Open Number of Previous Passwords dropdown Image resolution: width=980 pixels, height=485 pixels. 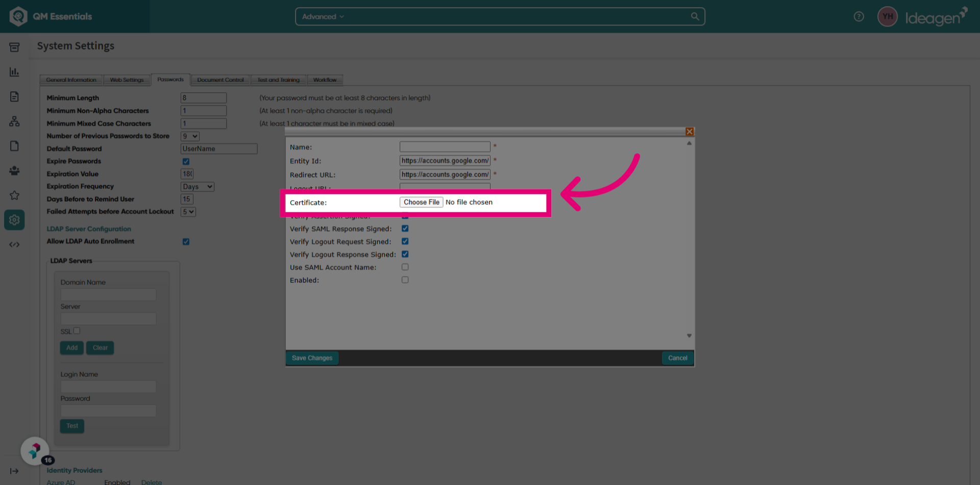[190, 136]
